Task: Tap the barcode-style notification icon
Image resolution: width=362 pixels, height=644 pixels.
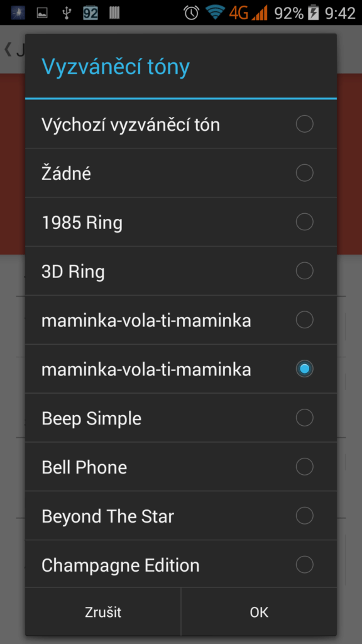Action: (114, 13)
